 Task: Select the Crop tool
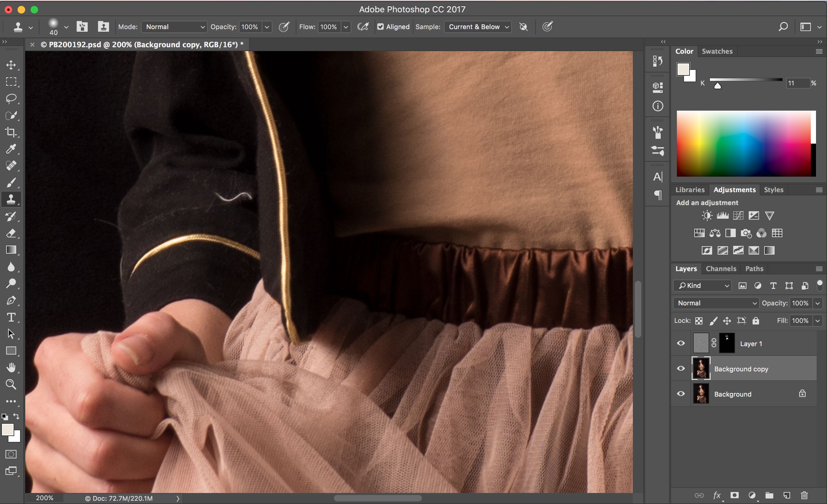click(x=11, y=132)
